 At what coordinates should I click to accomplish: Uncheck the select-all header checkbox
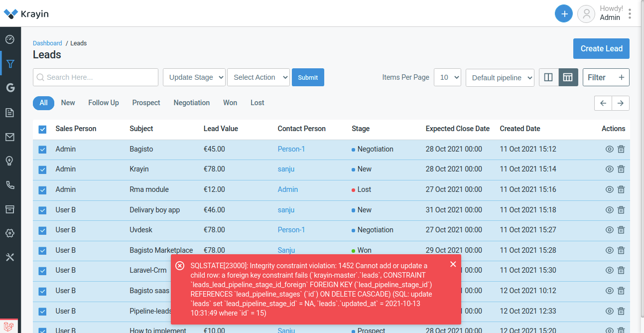point(42,129)
